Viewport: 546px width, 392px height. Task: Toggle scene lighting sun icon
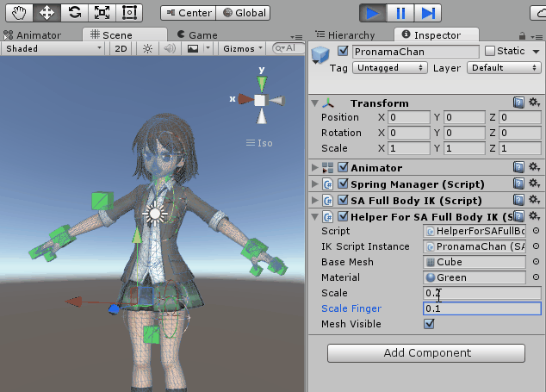click(147, 48)
